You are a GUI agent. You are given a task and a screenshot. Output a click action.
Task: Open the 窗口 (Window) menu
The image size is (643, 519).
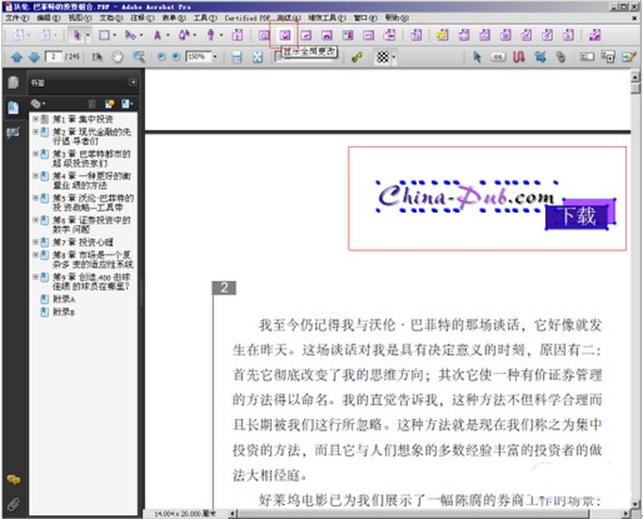365,18
